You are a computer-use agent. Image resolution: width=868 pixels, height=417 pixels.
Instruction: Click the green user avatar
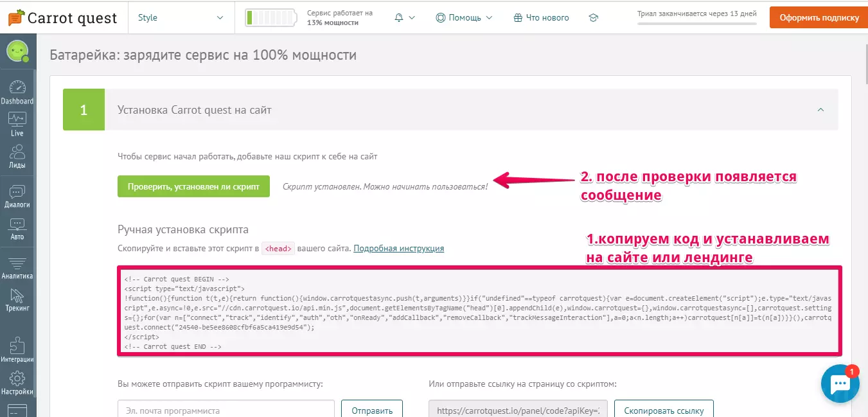17,51
